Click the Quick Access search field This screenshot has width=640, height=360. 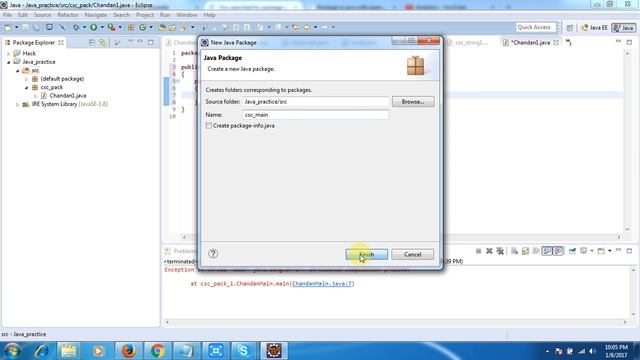tap(536, 27)
